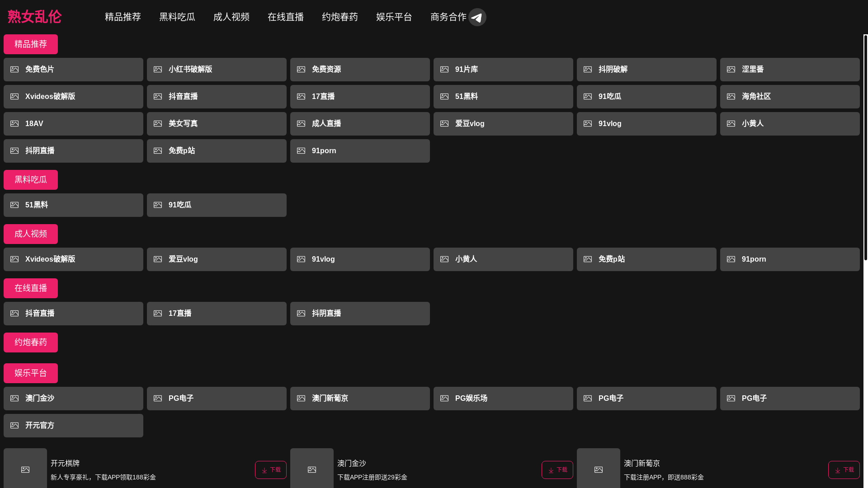Click the image icon next to 抖阴破解
Screen dimensions: 868x488
588,69
